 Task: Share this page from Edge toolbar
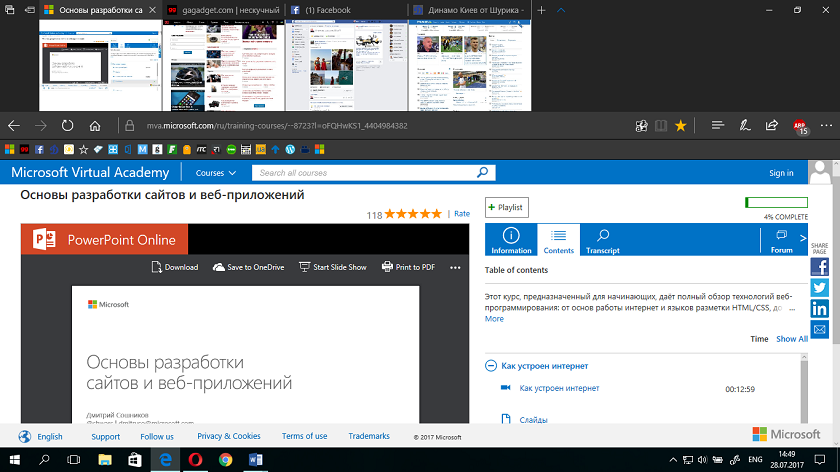coord(772,126)
